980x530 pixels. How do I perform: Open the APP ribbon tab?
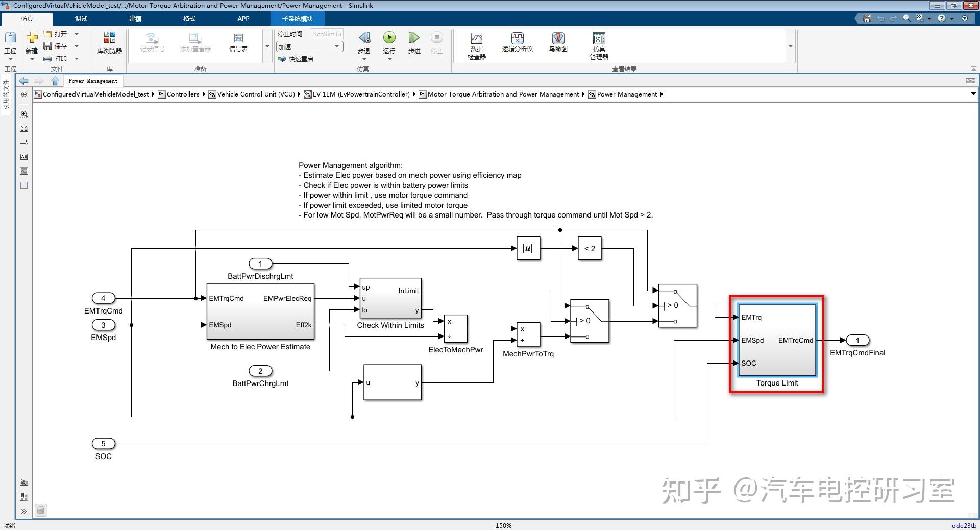coord(243,18)
